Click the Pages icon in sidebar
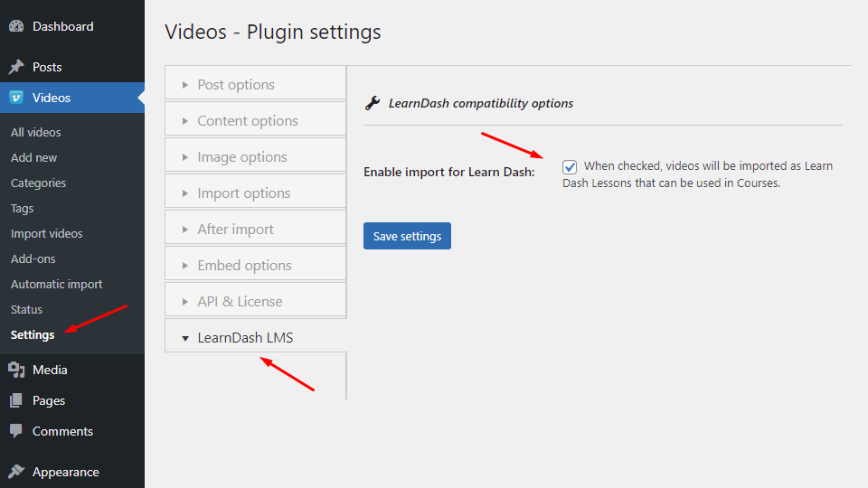 coord(16,400)
